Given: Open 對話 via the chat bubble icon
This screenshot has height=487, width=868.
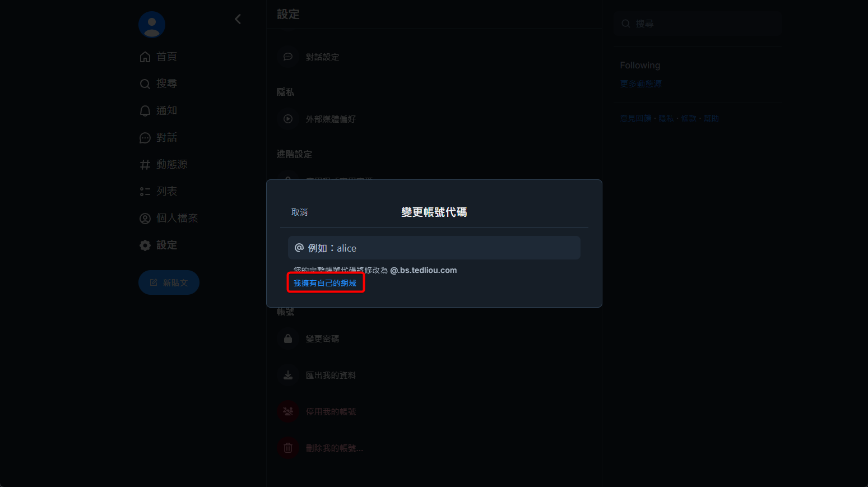Looking at the screenshot, I should click(x=145, y=137).
